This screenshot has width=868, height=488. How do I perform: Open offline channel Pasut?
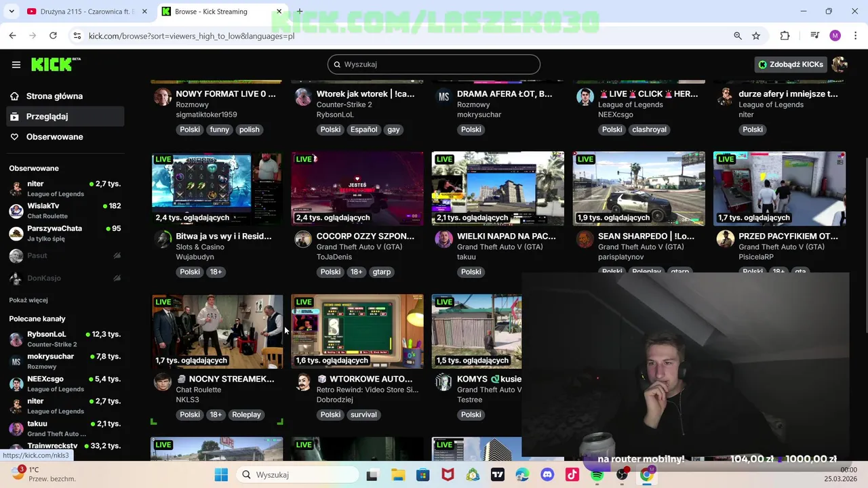(64, 256)
